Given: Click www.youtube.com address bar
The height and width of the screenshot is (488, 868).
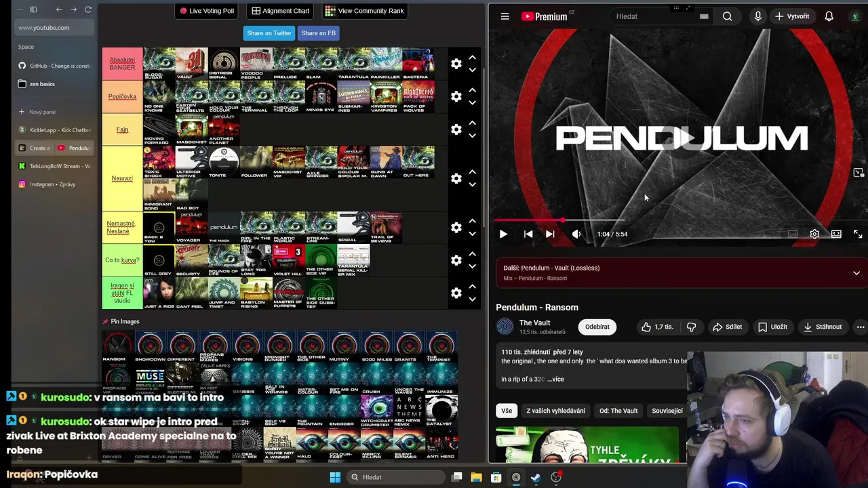Looking at the screenshot, I should pyautogui.click(x=54, y=28).
